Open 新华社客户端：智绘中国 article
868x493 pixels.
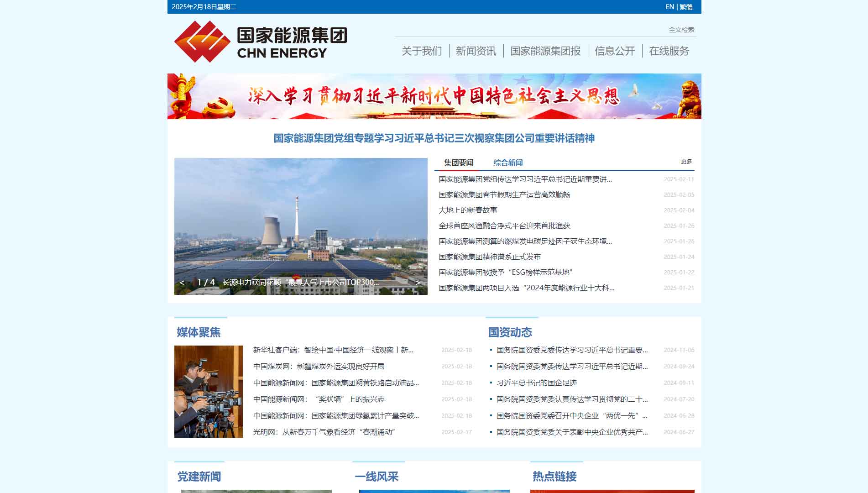click(x=333, y=350)
